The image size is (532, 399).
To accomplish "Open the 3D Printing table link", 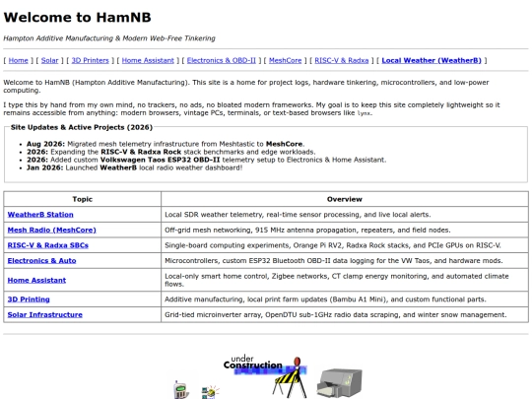I will tap(29, 299).
